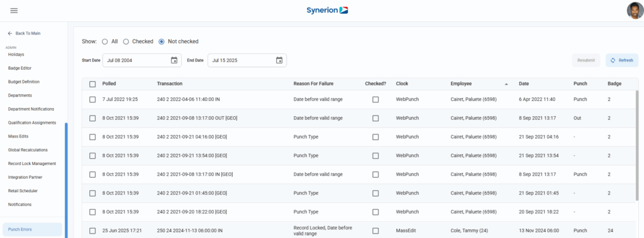Open the Start Date calendar picker
Image resolution: width=644 pixels, height=238 pixels.
[174, 60]
